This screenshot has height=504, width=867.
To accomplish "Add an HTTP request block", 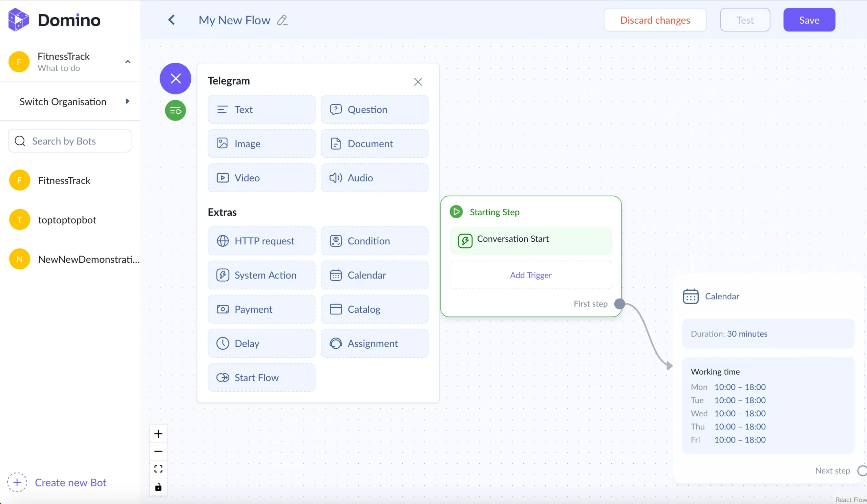I will (x=261, y=241).
